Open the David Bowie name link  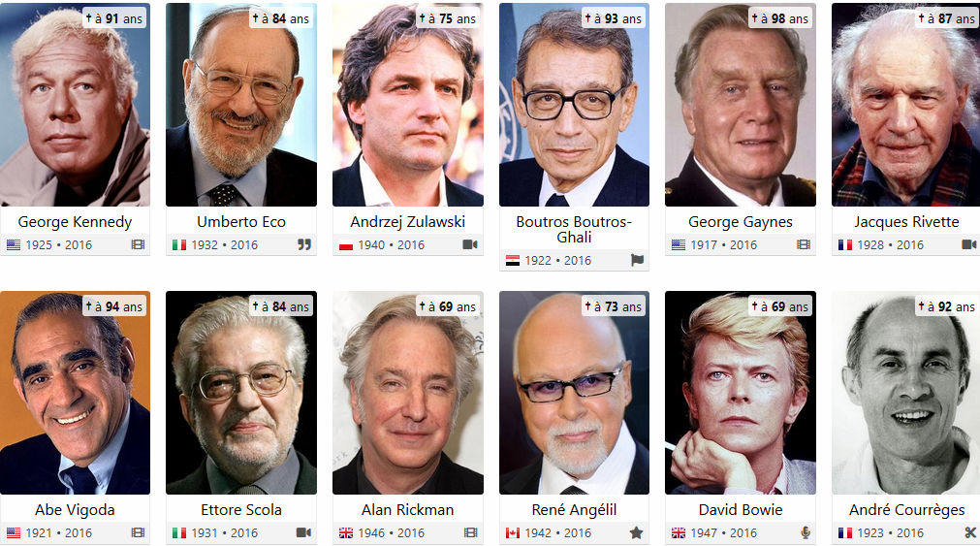pyautogui.click(x=741, y=510)
